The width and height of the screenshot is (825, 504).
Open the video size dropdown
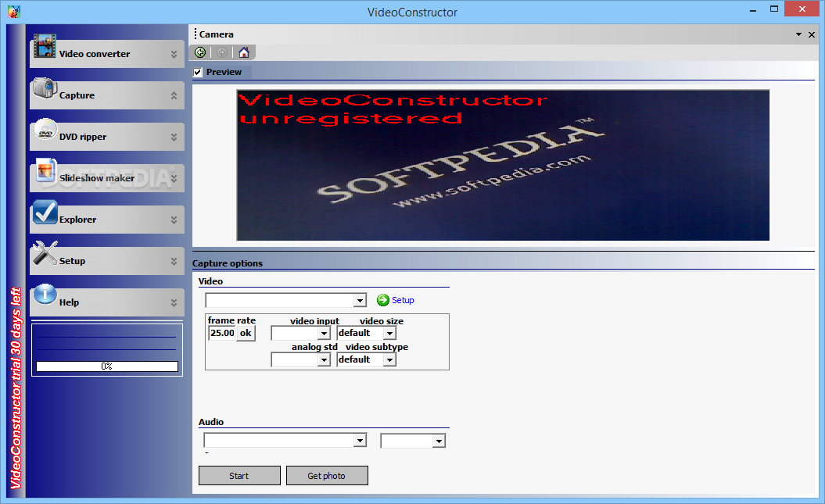[389, 333]
